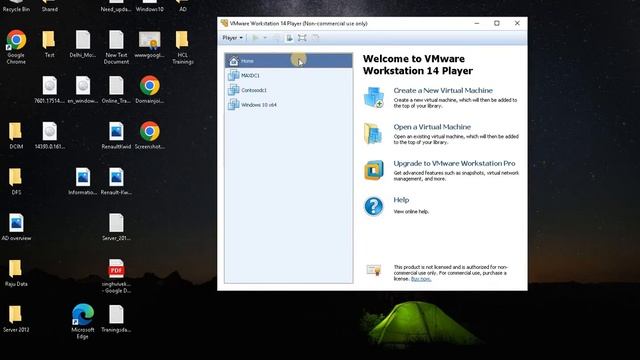Select the Renault-Kw... image file
Screen dimensions: 640x360
click(x=116, y=181)
